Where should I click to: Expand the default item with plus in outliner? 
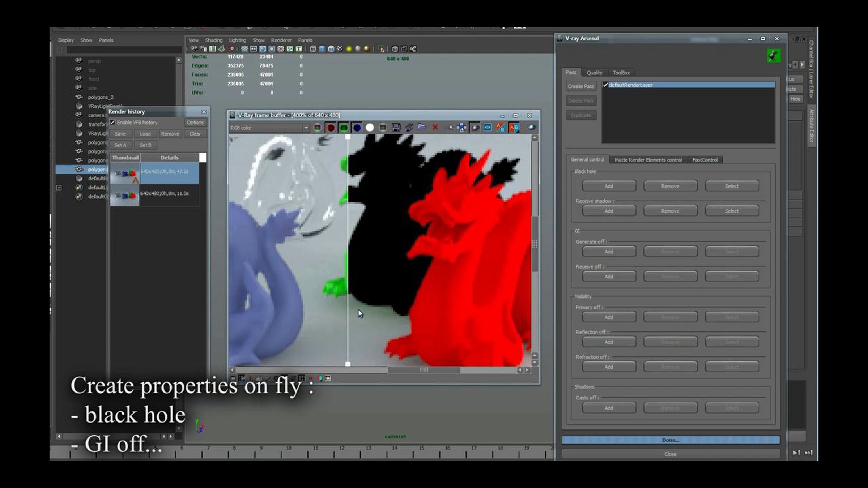point(59,188)
